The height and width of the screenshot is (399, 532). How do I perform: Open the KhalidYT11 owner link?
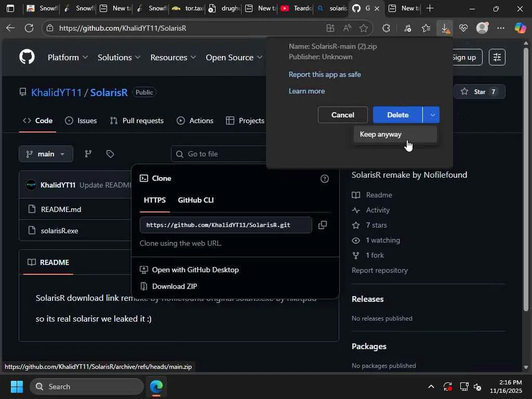click(x=56, y=92)
